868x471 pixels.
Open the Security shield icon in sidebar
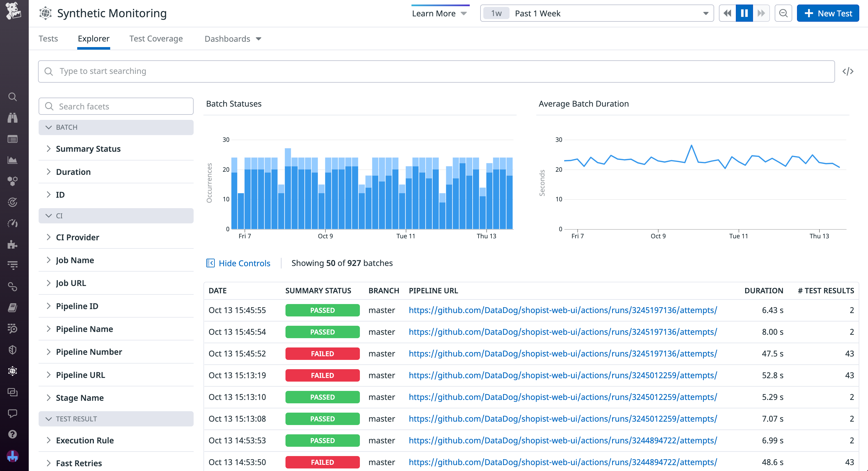click(x=12, y=350)
